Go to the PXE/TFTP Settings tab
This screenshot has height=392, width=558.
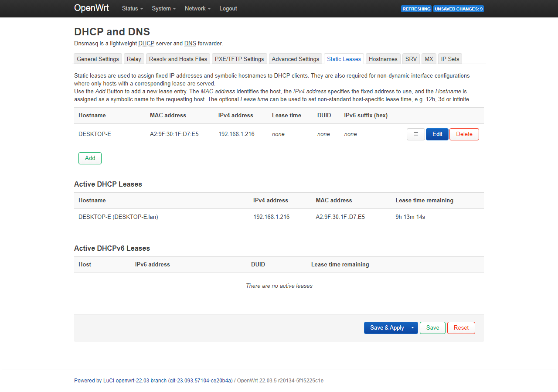coord(239,59)
